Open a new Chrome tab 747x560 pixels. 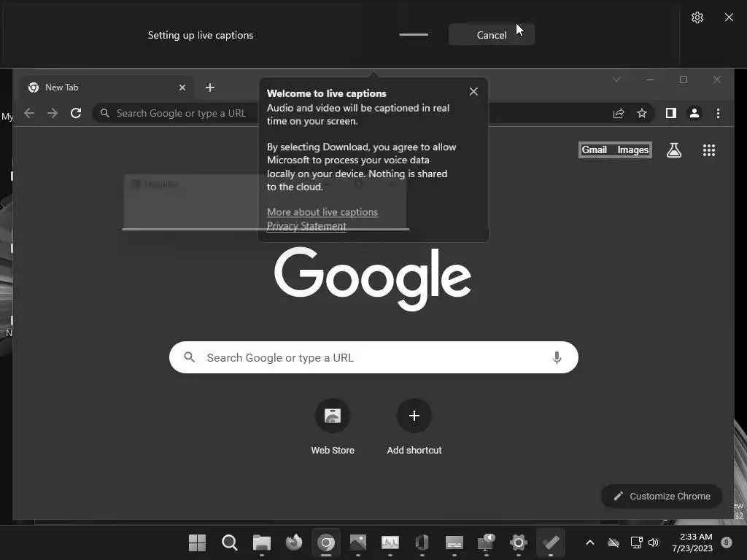point(210,87)
